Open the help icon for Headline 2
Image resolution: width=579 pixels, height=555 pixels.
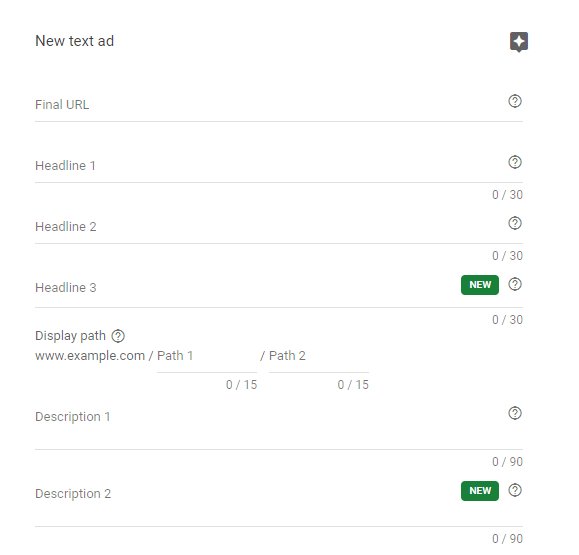pos(515,223)
